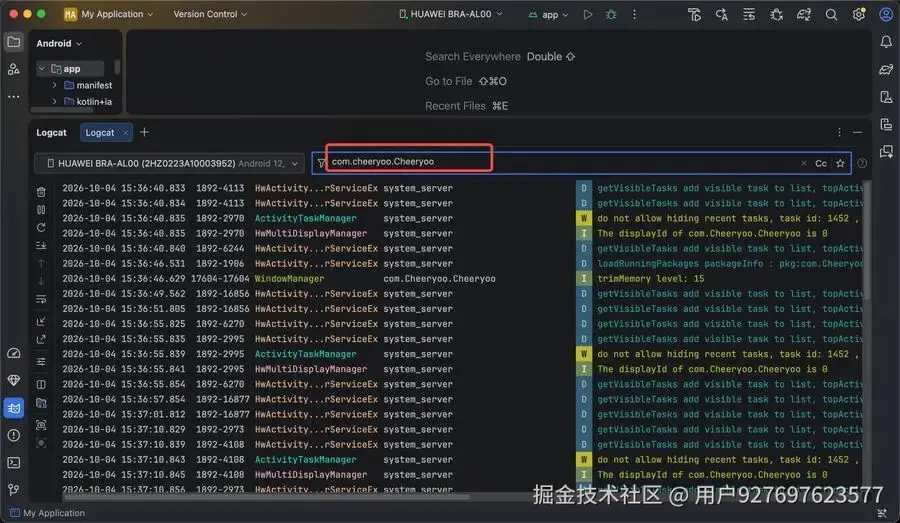Open the Profiler tool window

click(14, 353)
